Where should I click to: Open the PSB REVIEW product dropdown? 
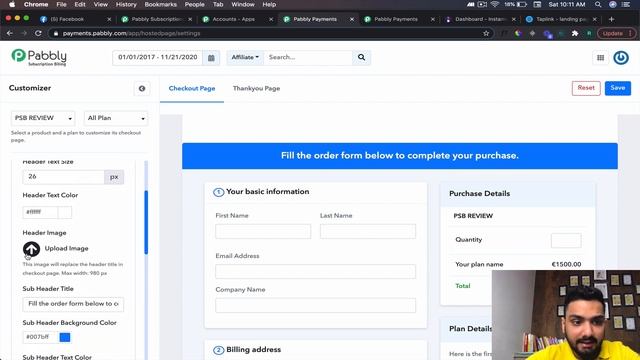coord(43,118)
